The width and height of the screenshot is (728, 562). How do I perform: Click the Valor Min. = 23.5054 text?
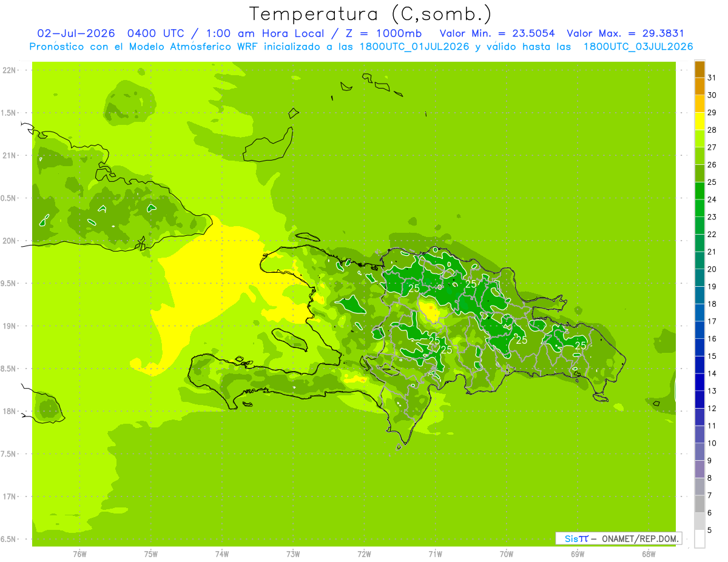tap(497, 33)
